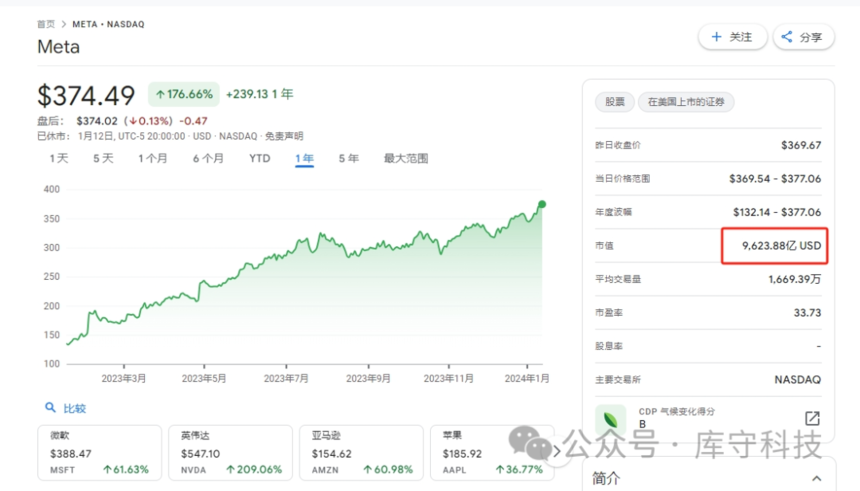The height and width of the screenshot is (491, 860).
Task: Open the 亚马逊 AMZN comparison card
Action: [x=361, y=453]
